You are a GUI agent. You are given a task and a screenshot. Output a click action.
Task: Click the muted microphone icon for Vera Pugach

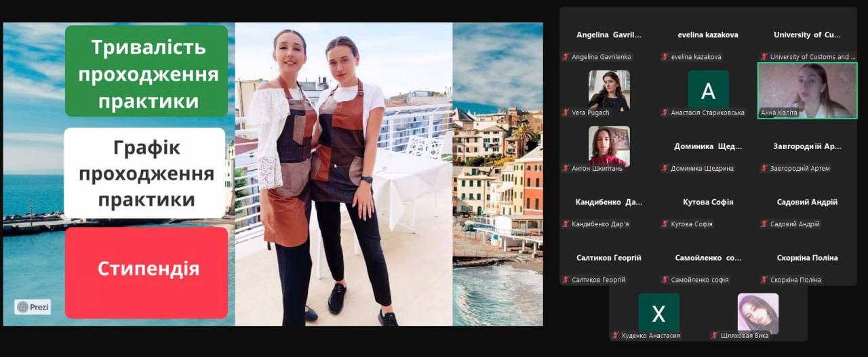click(566, 112)
